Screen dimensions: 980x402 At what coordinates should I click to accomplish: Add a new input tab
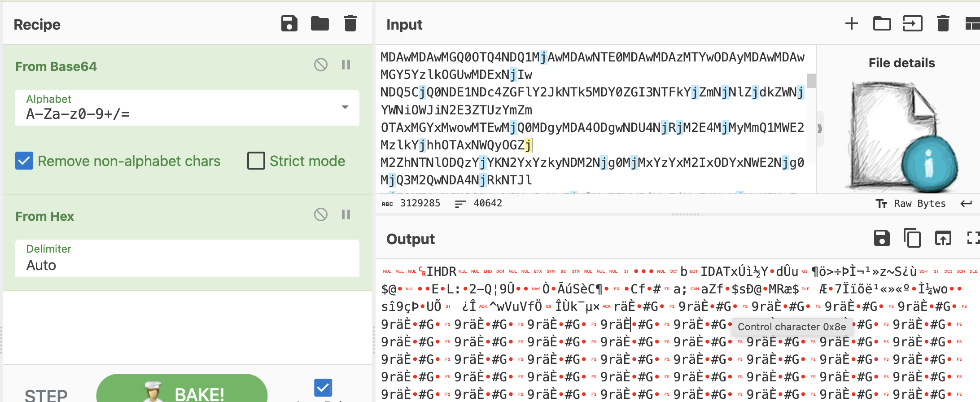pyautogui.click(x=851, y=24)
